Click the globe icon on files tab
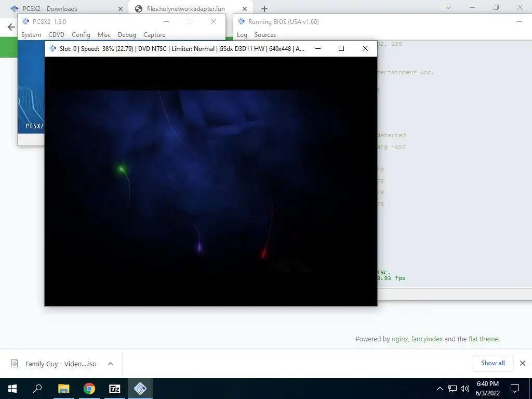Image resolution: width=532 pixels, height=399 pixels. pyautogui.click(x=138, y=9)
